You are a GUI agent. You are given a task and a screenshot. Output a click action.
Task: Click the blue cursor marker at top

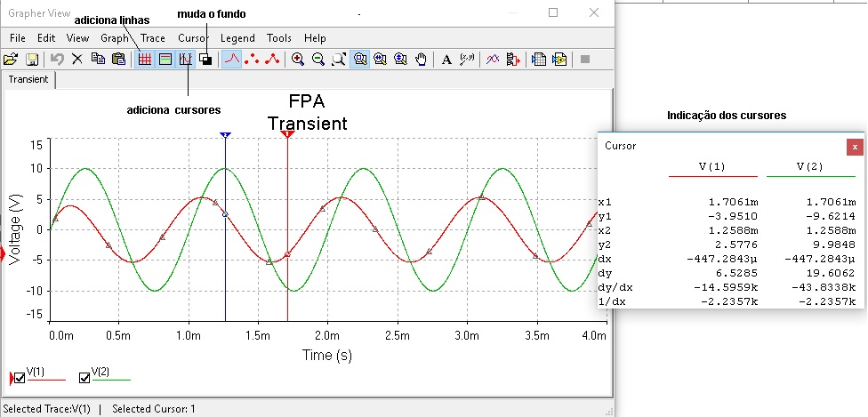coord(225,134)
